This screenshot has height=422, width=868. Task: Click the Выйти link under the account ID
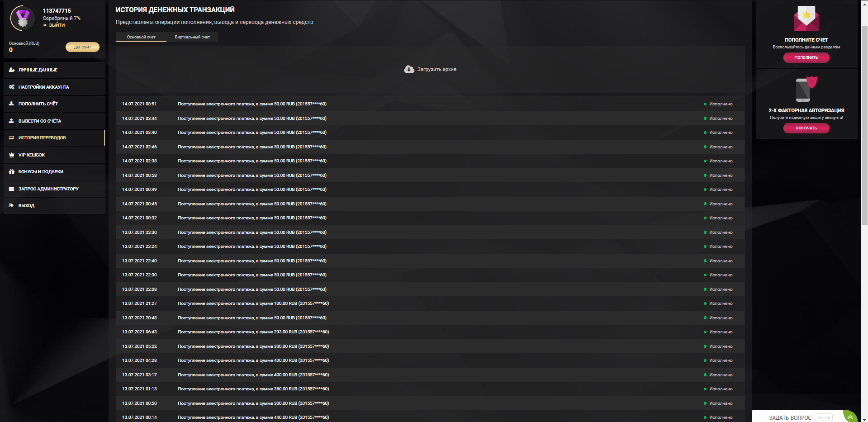[x=57, y=25]
